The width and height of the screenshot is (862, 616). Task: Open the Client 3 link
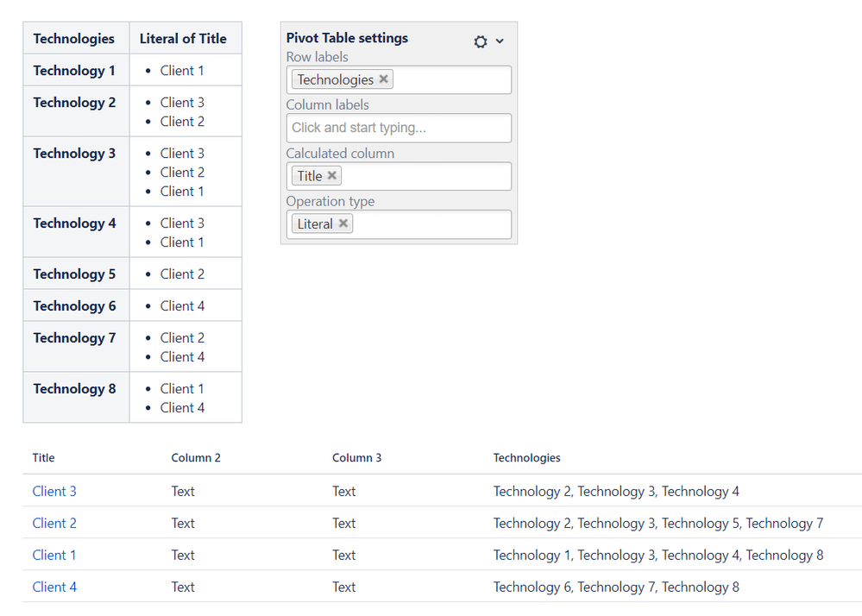54,491
